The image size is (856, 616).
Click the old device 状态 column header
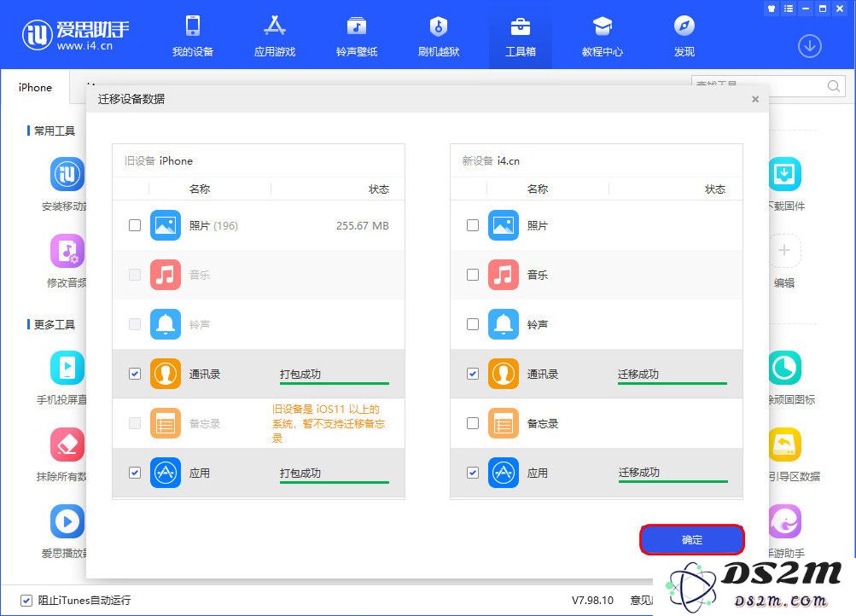coord(378,189)
